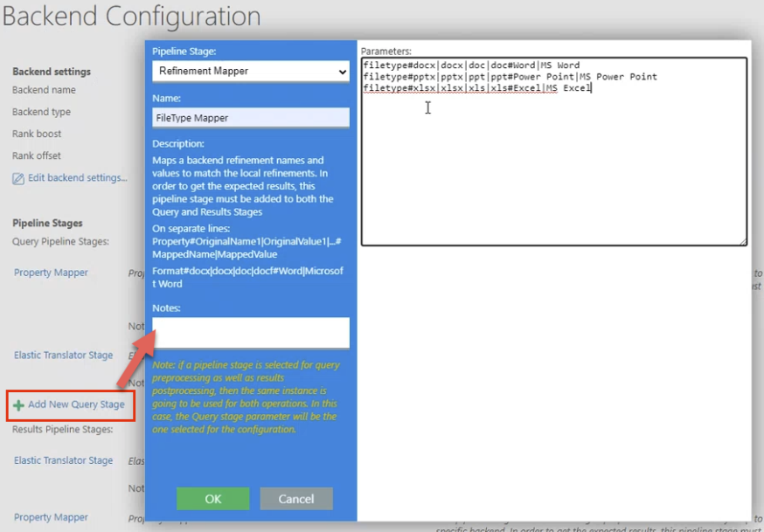764x532 pixels.
Task: Click the Backend name label
Action: [44, 90]
